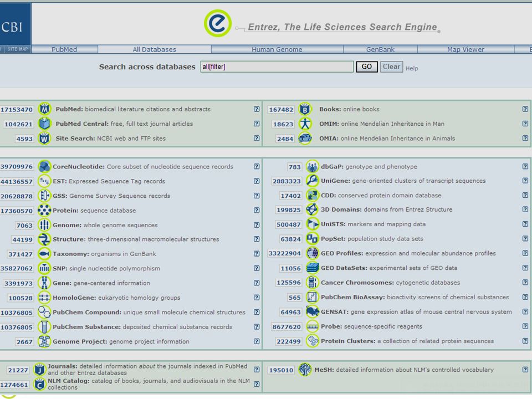Click the SNP database icon
Screen dimensions: 532x399
44,268
